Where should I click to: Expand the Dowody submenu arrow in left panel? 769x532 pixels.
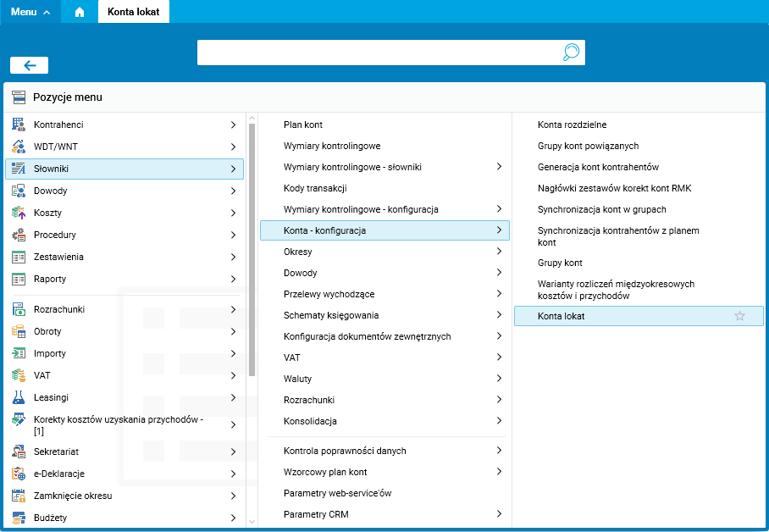coord(233,191)
